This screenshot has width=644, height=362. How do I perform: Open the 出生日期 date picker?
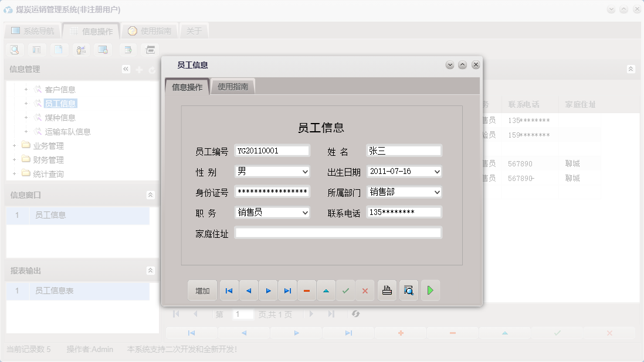(436, 171)
